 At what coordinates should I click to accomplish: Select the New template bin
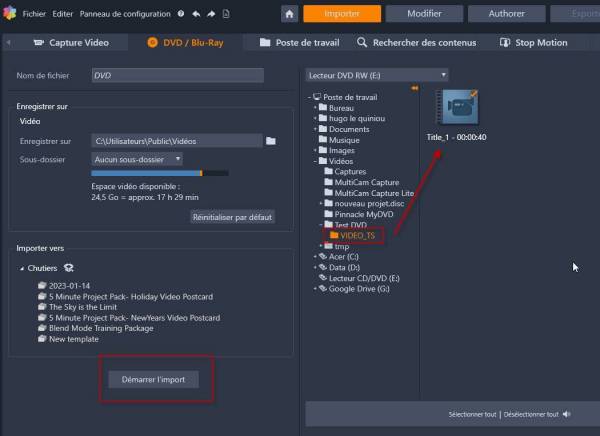pyautogui.click(x=76, y=339)
